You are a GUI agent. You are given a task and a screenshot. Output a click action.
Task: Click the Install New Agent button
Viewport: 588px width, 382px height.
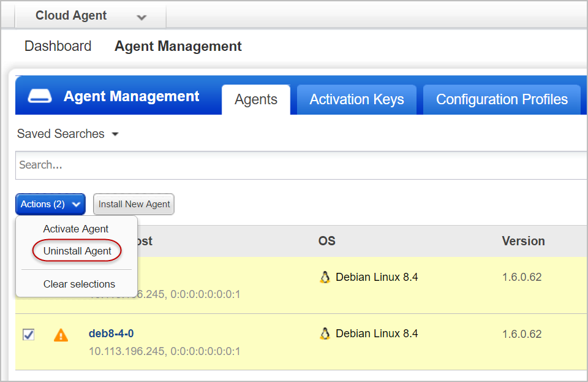pyautogui.click(x=134, y=204)
